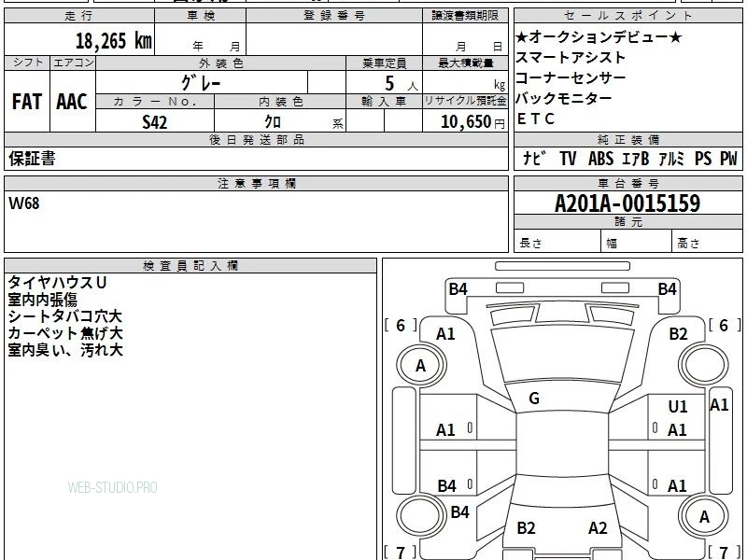Screen dimensions: 747x560
Task: Click the kg max load capacity cell
Action: (x=465, y=82)
